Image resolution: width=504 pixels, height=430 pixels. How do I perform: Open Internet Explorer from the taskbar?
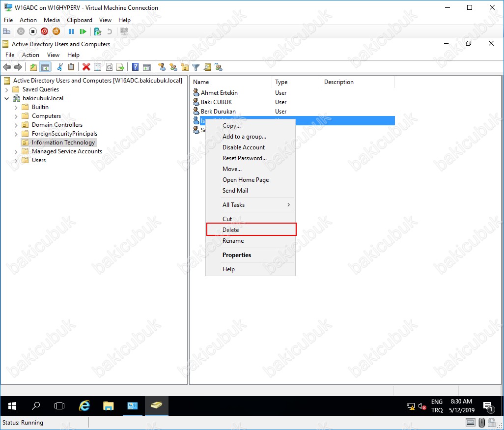point(84,406)
